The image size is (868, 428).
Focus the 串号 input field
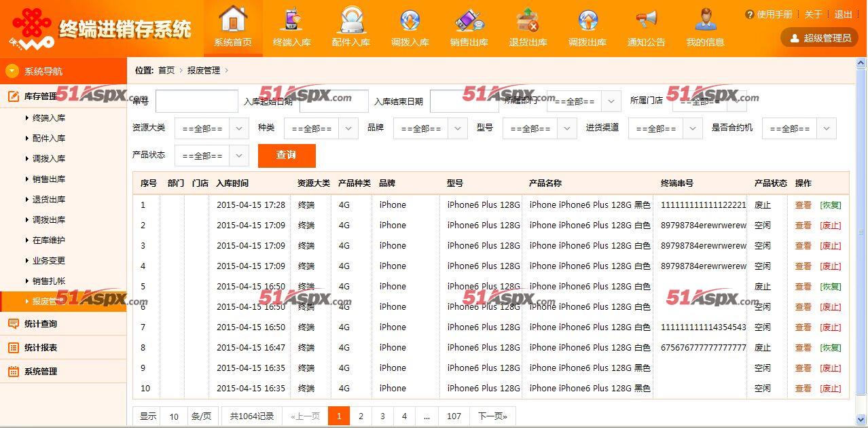point(197,101)
